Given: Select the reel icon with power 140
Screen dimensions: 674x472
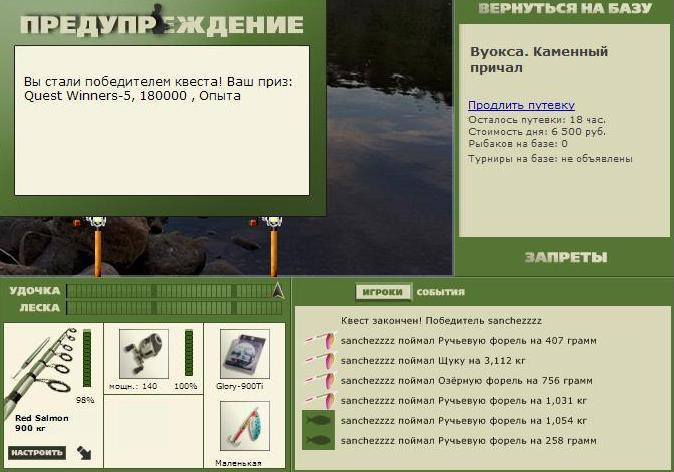Looking at the screenshot, I should click(144, 354).
